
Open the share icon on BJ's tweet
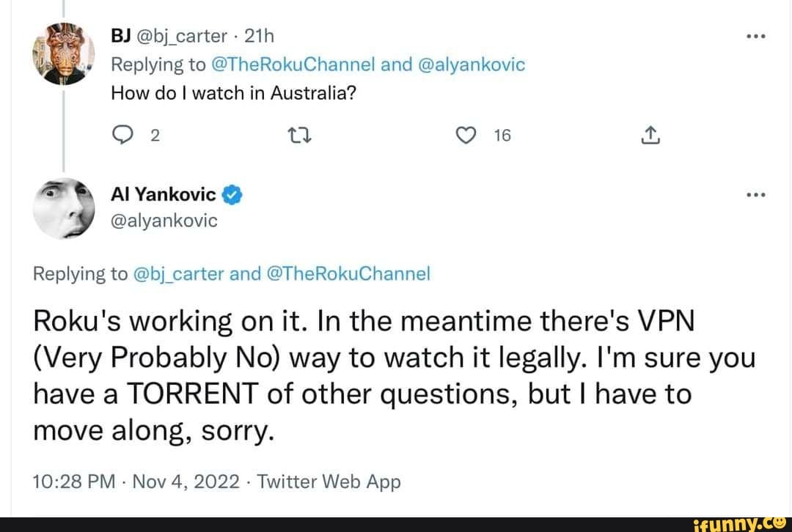pos(650,134)
